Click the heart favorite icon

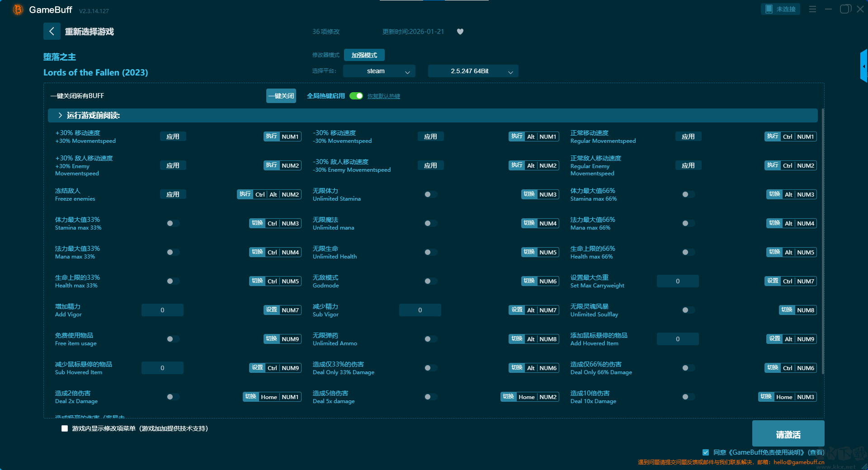click(460, 32)
